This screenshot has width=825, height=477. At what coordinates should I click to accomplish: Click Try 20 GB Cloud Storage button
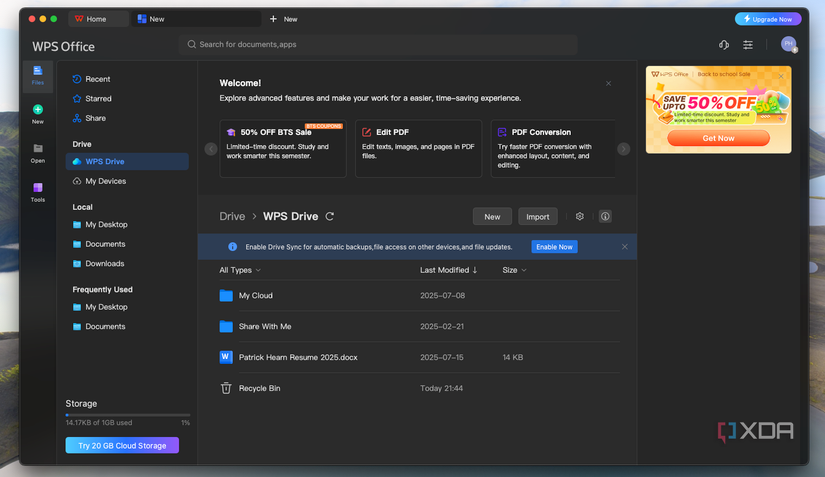(122, 445)
